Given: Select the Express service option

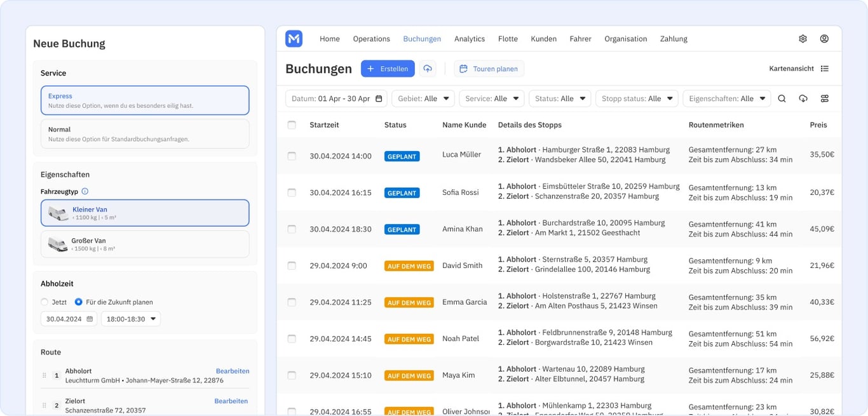Looking at the screenshot, I should click(145, 100).
